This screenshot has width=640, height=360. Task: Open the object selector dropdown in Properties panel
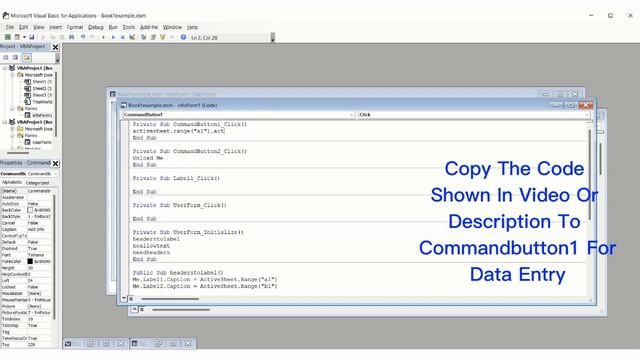[56, 174]
